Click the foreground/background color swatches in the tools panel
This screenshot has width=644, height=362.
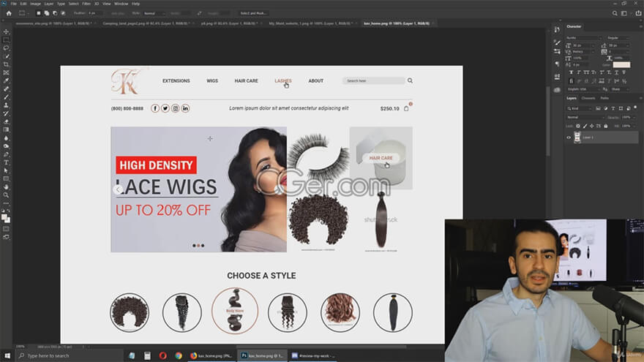(6, 219)
